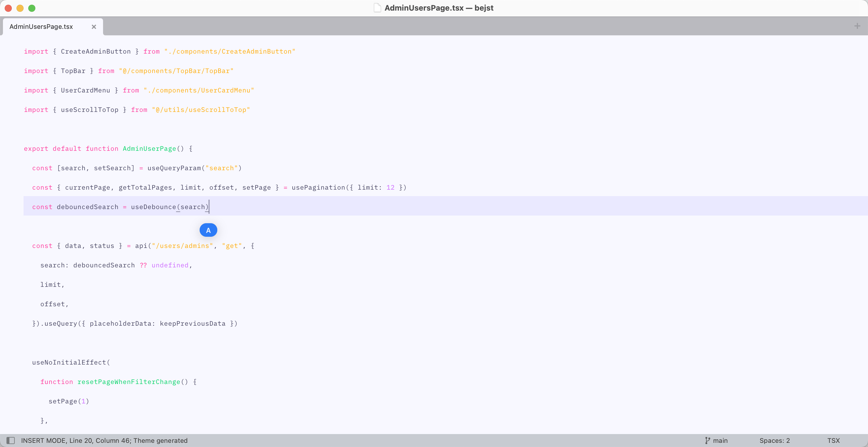
Task: Click the git branch icon
Action: click(x=707, y=440)
